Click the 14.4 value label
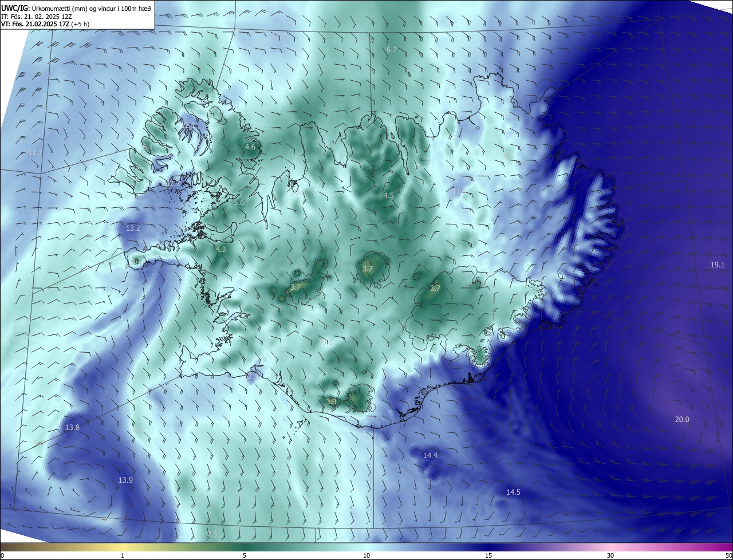 click(430, 455)
